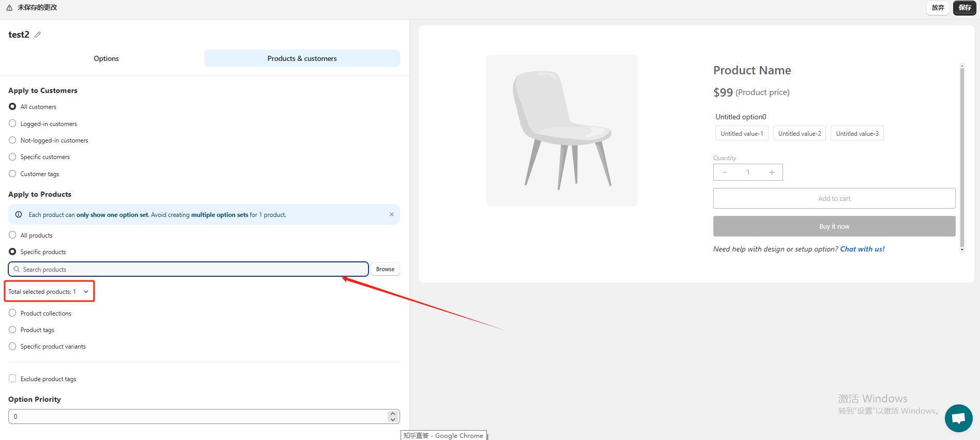Enable Exclude product tags checkbox

click(12, 379)
